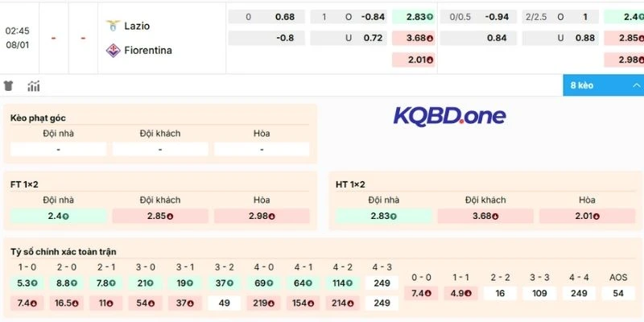Pick FT 1×2 Đội khách odds 2.85
Image resolution: width=644 pixels, height=322 pixels.
point(159,216)
